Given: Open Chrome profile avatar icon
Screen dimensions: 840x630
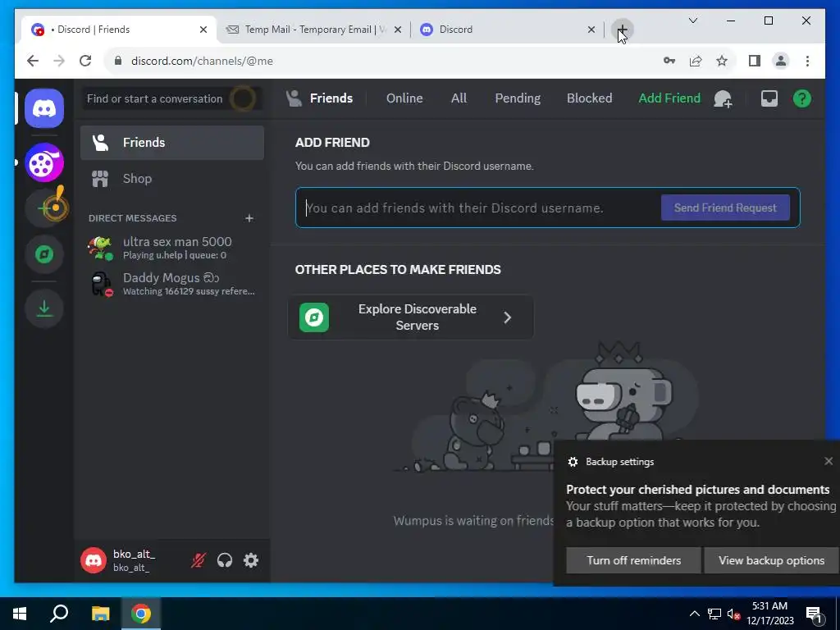Looking at the screenshot, I should pos(781,61).
